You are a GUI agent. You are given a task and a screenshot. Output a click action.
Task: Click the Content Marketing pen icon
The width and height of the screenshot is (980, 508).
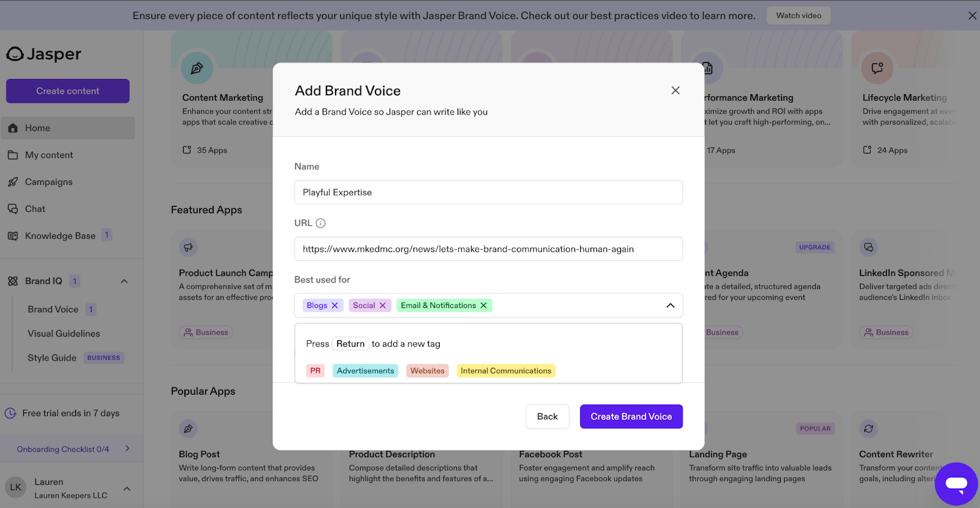coord(197,68)
